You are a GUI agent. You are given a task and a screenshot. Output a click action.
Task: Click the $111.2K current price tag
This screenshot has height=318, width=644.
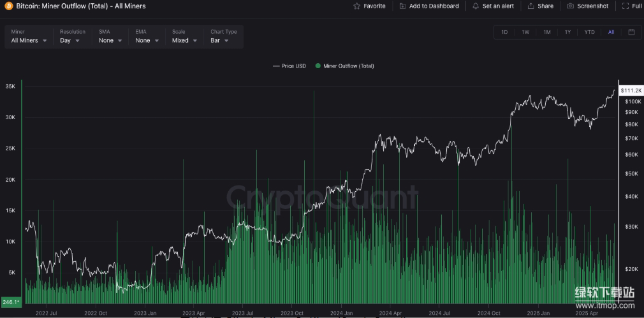[631, 90]
